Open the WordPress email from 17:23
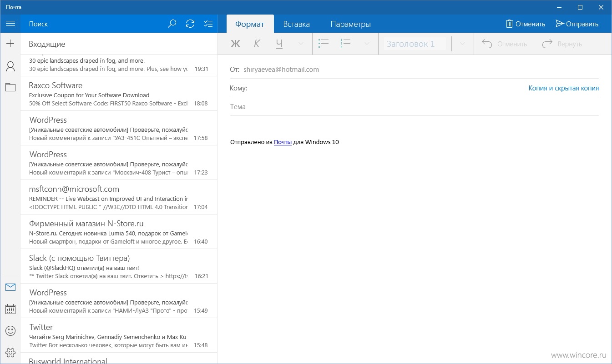The width and height of the screenshot is (612, 364). click(119, 163)
